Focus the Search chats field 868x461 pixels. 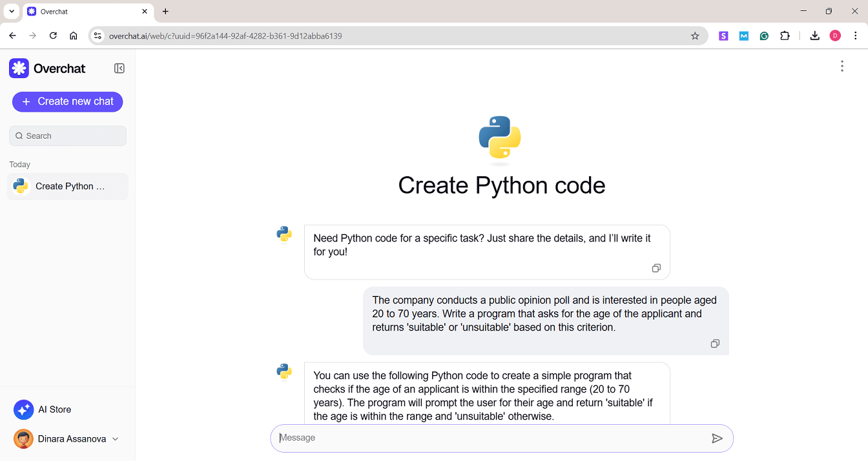[x=68, y=136]
